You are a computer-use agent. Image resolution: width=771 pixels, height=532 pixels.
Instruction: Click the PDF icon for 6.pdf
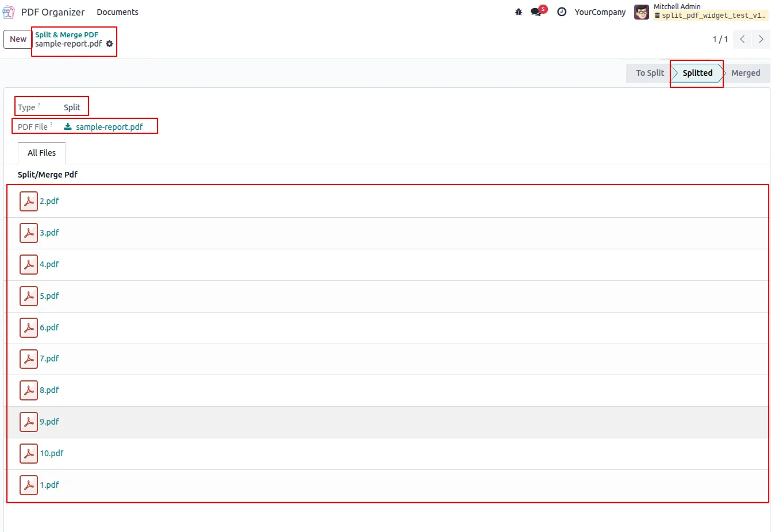pos(29,327)
